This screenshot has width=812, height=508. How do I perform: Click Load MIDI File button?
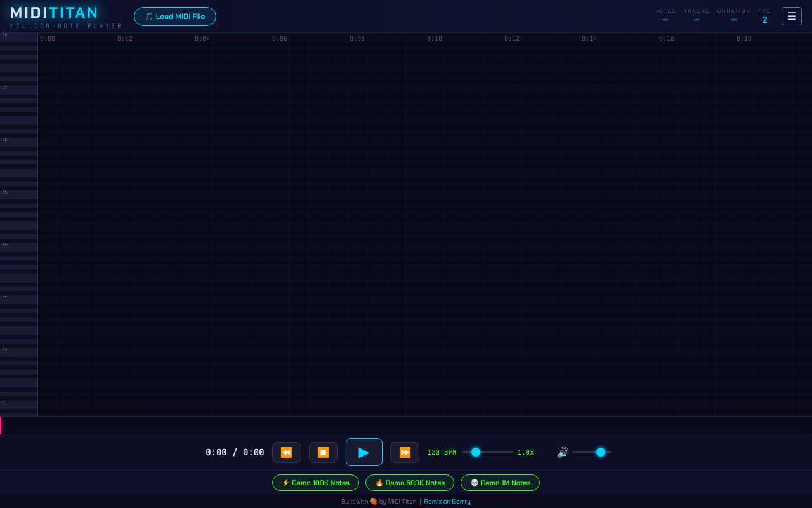click(x=174, y=17)
